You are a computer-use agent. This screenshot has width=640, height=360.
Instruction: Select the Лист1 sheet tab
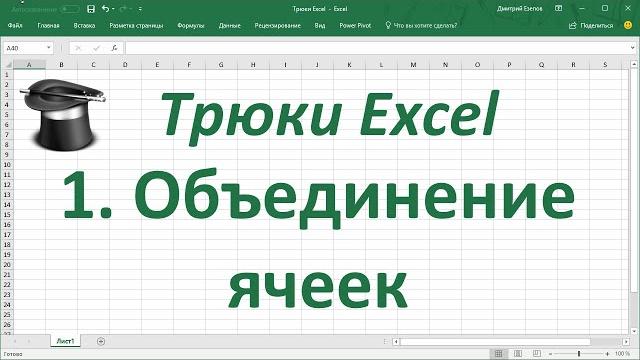[65, 341]
